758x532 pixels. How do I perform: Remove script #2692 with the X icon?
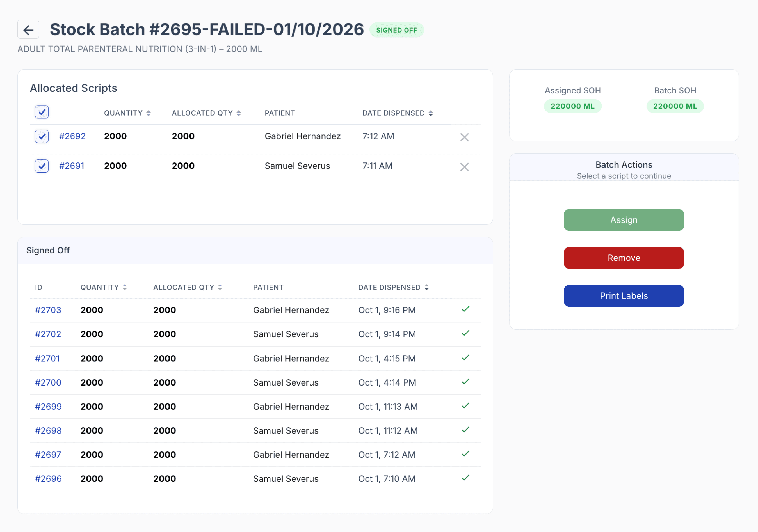[x=465, y=137]
